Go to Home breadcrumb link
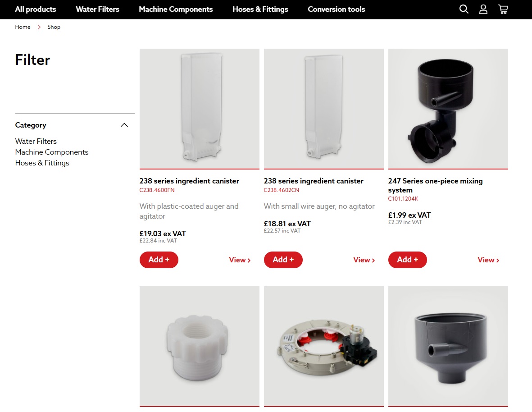The image size is (532, 412). pyautogui.click(x=23, y=27)
